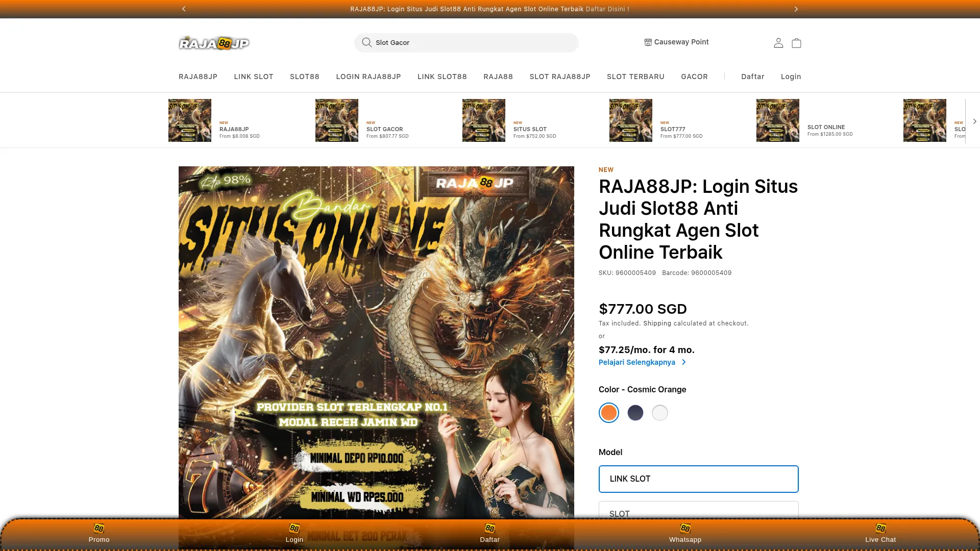Open LOGIN RAJA88JP menu item
The width and height of the screenshot is (980, 551).
click(x=369, y=77)
